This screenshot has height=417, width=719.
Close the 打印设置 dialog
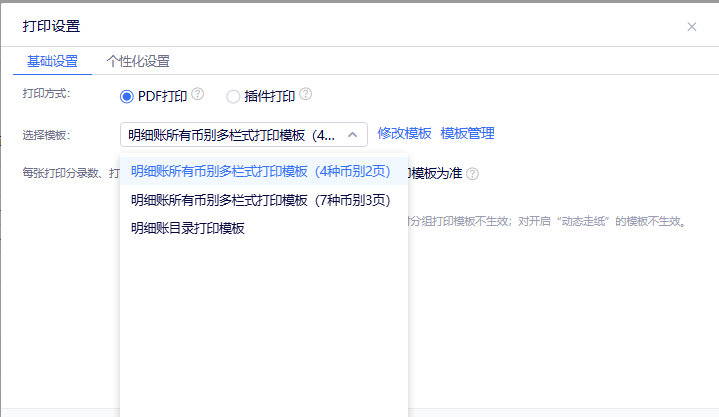pyautogui.click(x=691, y=27)
